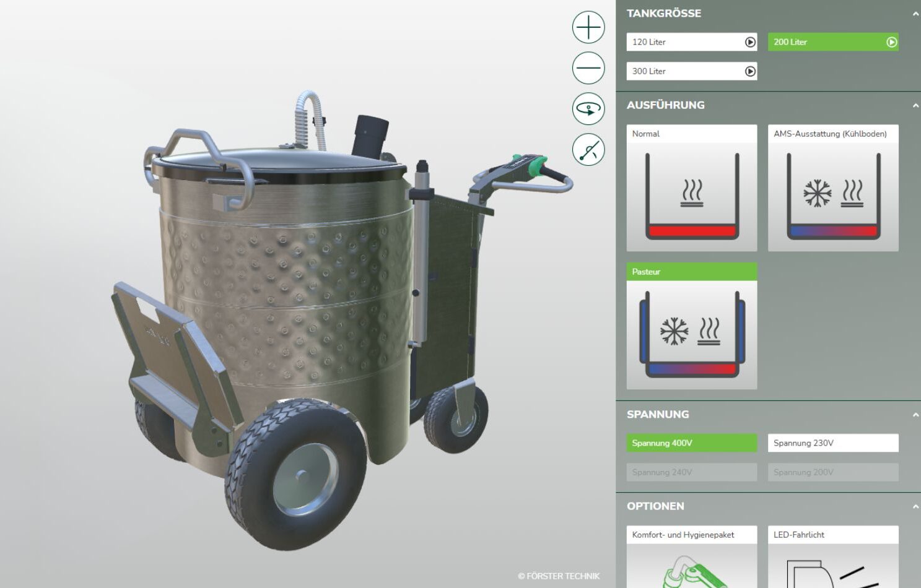Screen dimensions: 921x588
Task: Choose AMS-Ausstattung (Kühlboden) variant
Action: [832, 189]
